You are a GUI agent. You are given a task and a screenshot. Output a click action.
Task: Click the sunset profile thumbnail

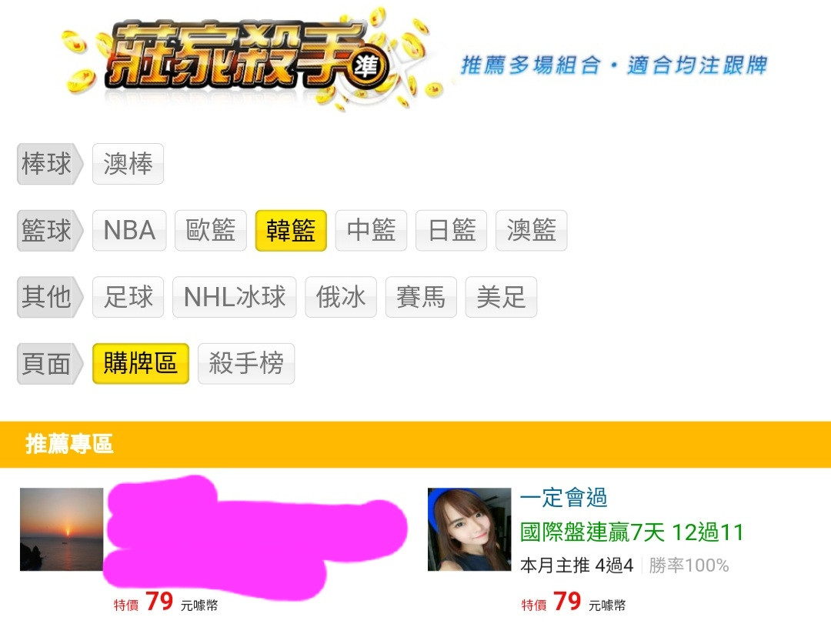(x=62, y=529)
